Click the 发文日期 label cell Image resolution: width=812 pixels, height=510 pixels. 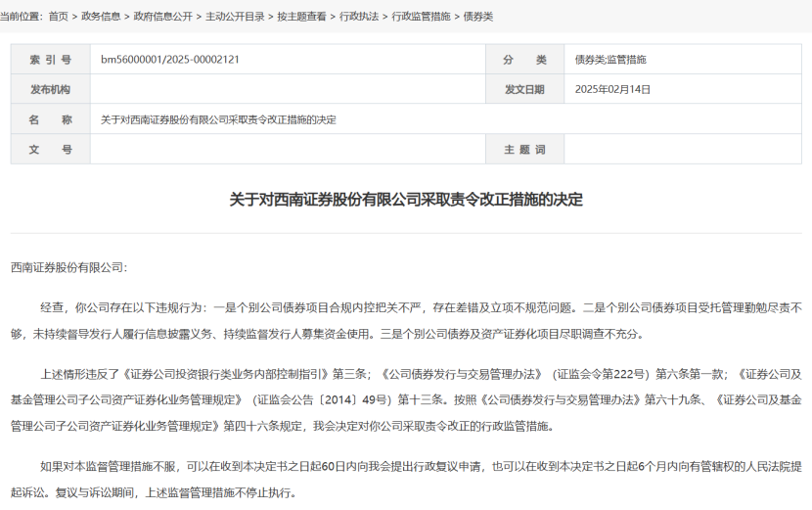524,89
